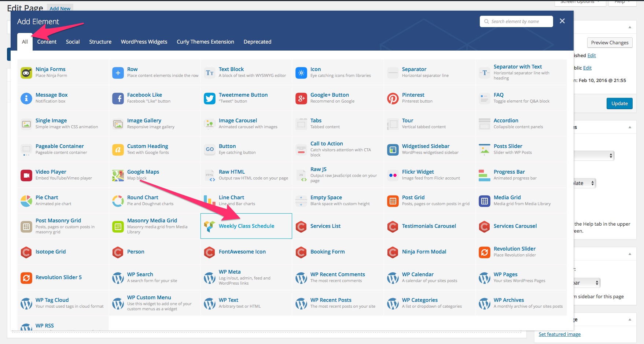Click the Message Box info icon
The image size is (644, 344).
click(26, 99)
